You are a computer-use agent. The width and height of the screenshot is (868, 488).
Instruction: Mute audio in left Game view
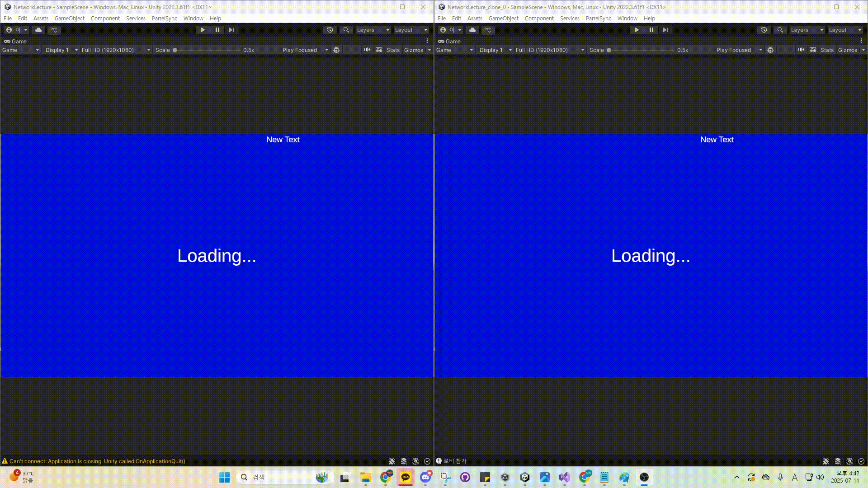tap(367, 50)
